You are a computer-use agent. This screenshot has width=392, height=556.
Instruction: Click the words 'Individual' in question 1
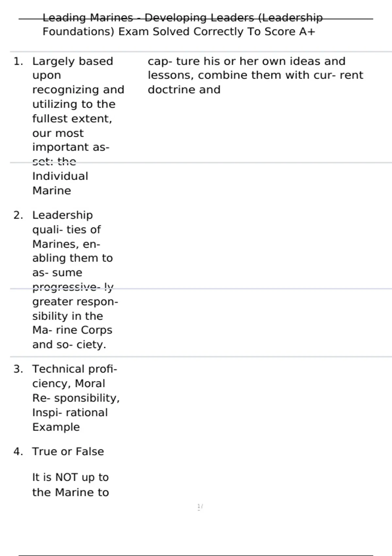(x=60, y=176)
